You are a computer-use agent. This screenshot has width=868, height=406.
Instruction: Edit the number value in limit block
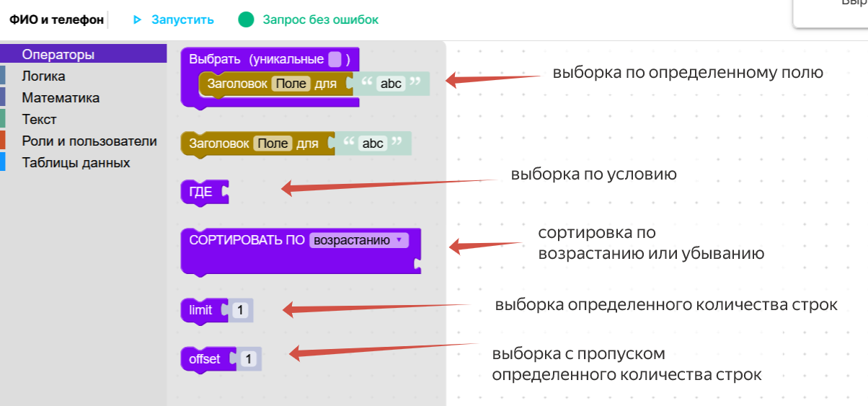(x=241, y=310)
